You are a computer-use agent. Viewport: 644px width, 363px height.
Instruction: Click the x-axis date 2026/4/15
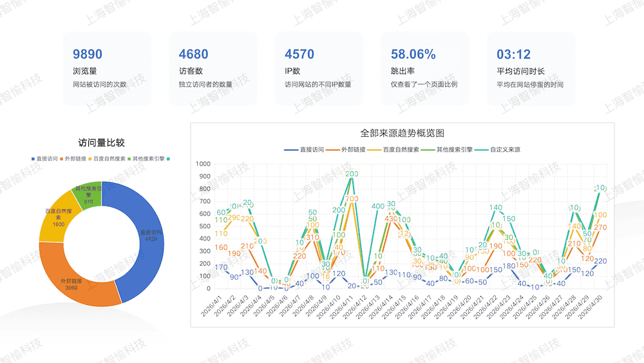393,307
